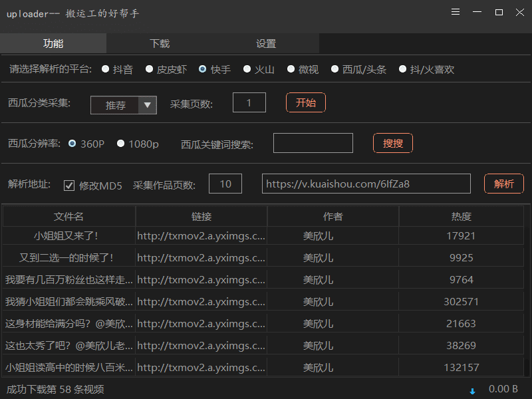The image size is (532, 399).
Task: Open the hamburger menu in the title bar
Action: [455, 12]
